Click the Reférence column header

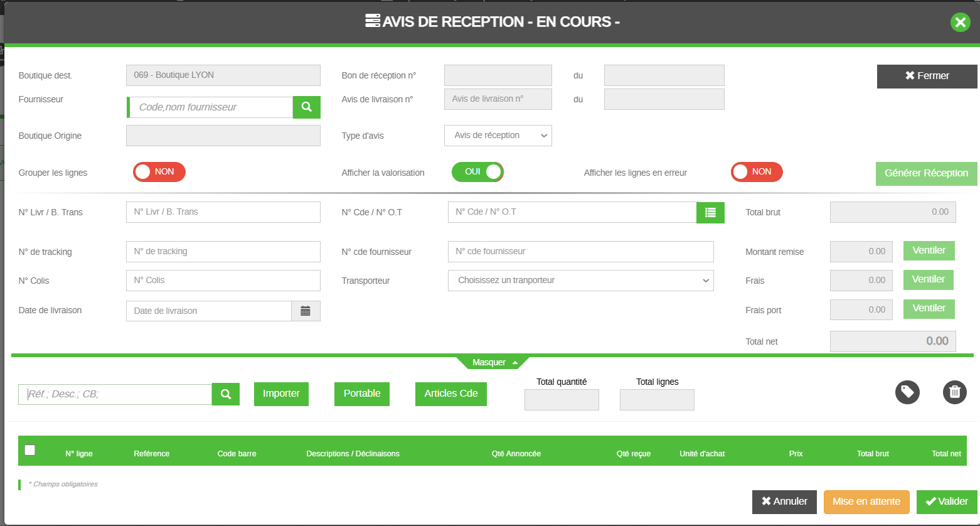152,454
